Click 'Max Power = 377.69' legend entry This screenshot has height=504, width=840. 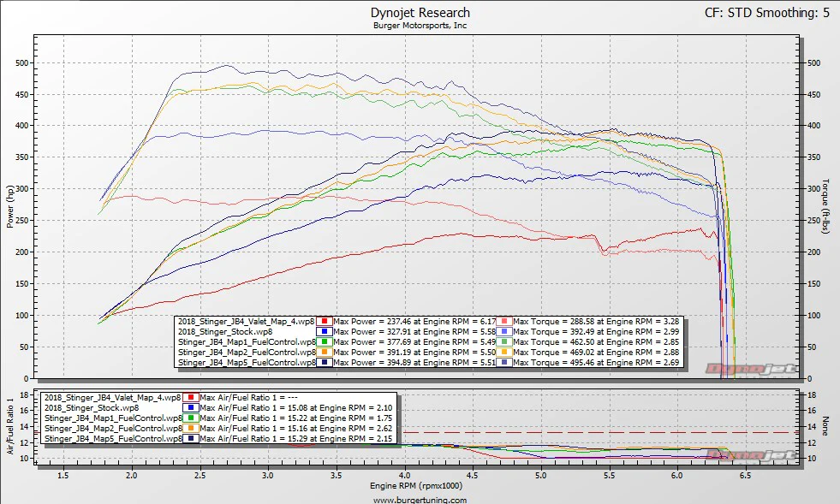[414, 341]
